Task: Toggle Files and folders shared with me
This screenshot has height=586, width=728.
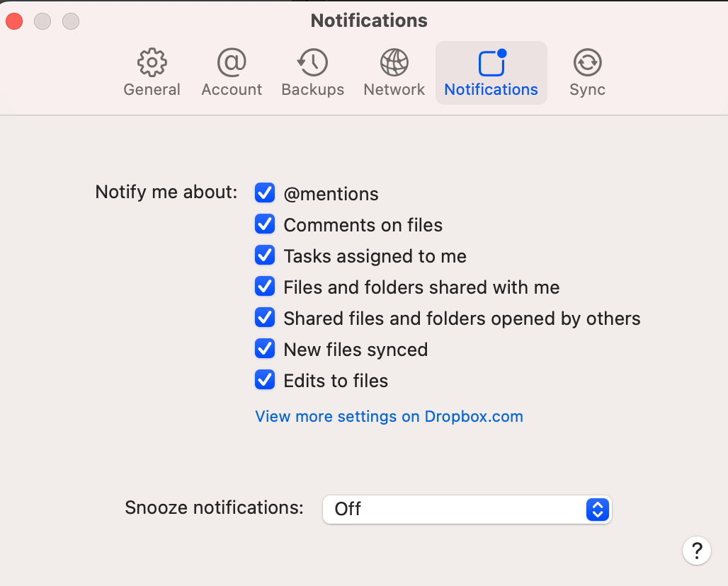Action: [x=265, y=286]
